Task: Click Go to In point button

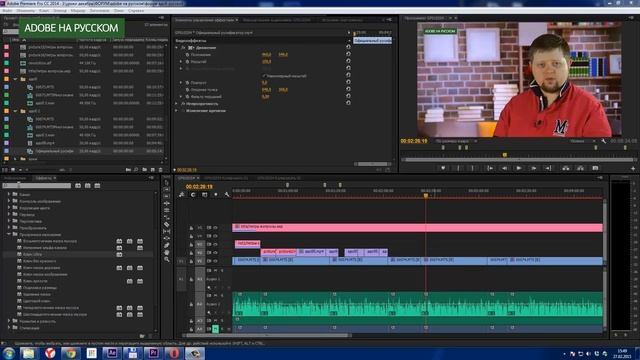Action: click(489, 168)
